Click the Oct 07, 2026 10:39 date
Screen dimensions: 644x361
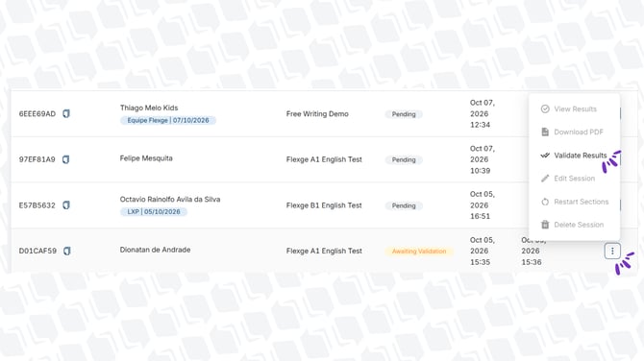coord(483,159)
